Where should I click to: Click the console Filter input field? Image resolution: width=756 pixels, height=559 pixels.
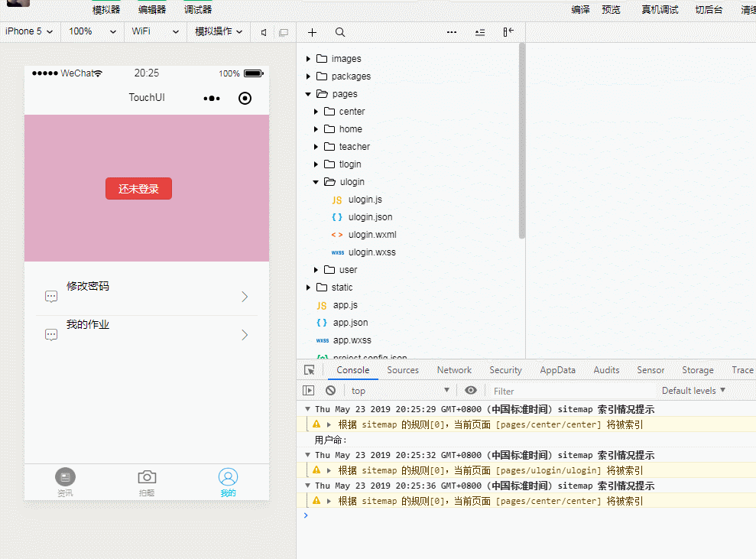(x=566, y=391)
